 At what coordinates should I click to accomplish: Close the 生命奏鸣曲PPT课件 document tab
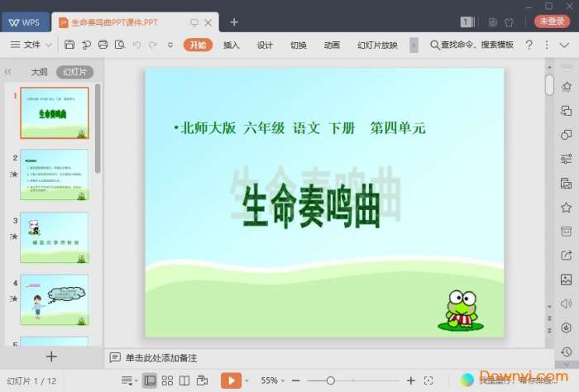(208, 22)
